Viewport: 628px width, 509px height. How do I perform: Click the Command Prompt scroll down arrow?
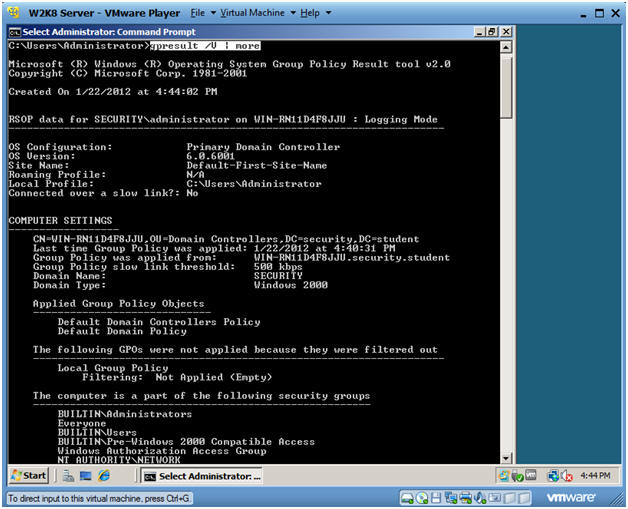[506, 457]
